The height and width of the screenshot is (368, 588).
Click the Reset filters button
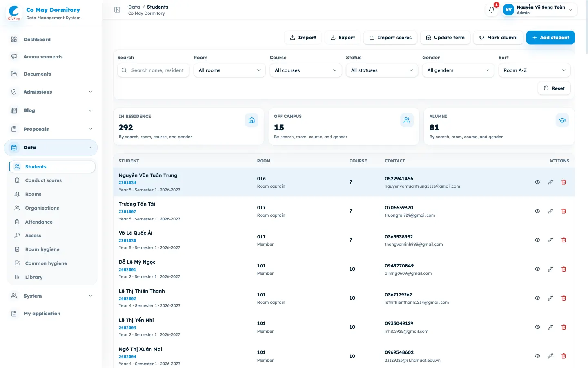(x=554, y=88)
